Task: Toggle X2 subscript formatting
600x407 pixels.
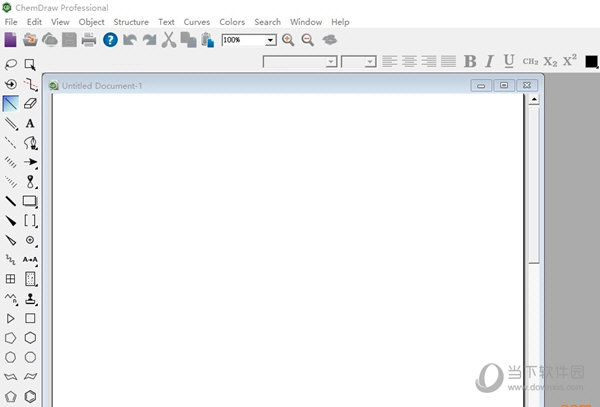Action: pos(550,62)
